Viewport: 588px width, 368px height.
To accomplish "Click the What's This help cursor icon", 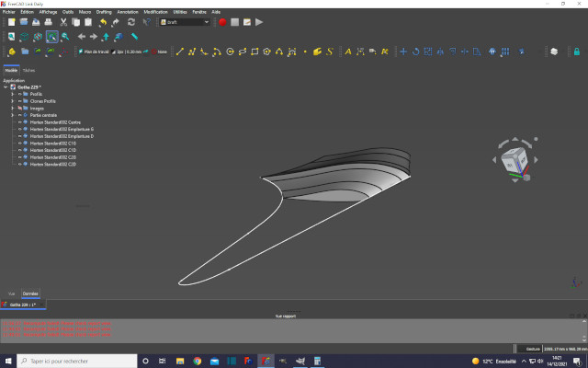I will point(146,22).
